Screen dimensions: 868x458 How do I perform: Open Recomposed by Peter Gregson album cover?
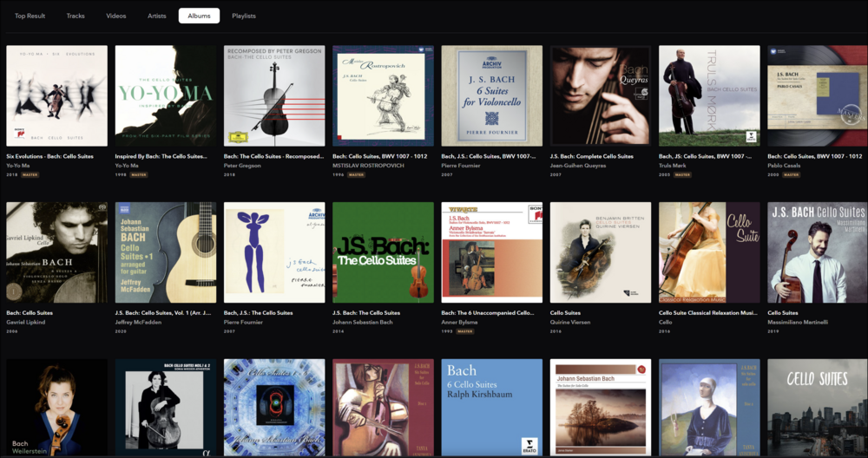[x=274, y=96]
